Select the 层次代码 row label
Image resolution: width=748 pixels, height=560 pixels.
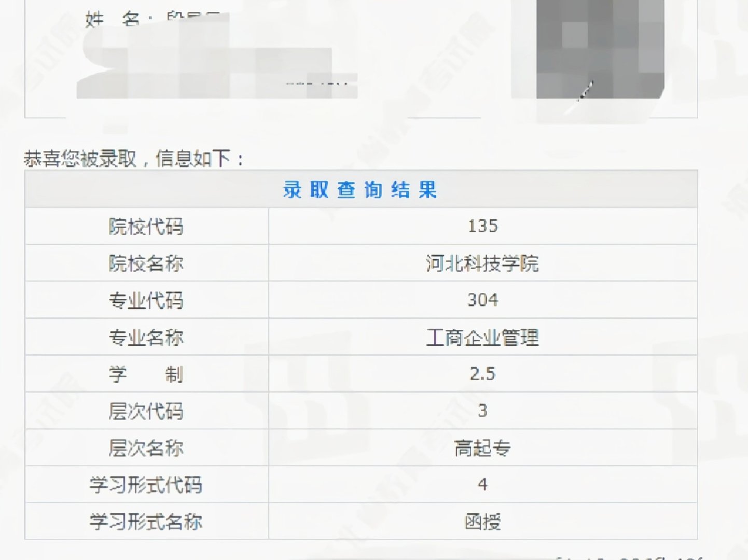tap(147, 411)
